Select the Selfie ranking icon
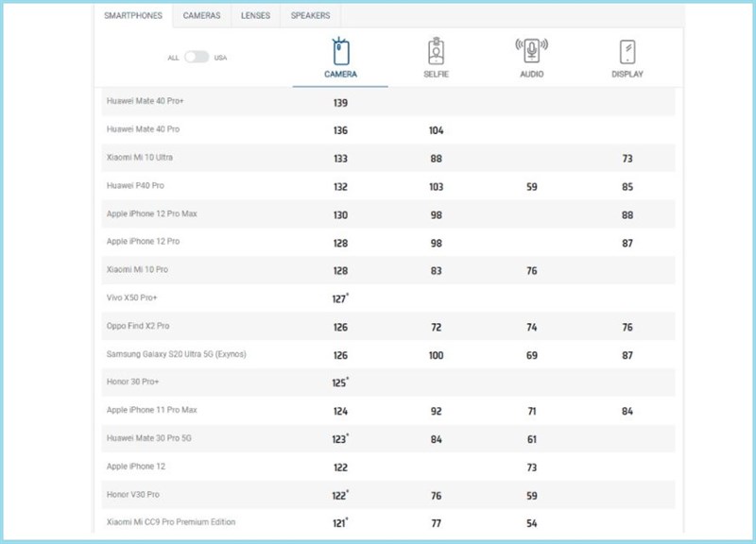 (436, 51)
